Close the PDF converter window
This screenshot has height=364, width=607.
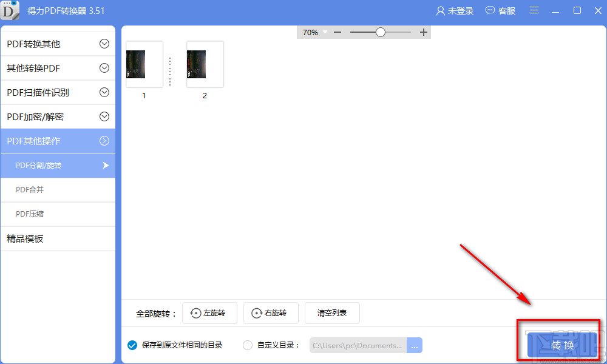[598, 10]
